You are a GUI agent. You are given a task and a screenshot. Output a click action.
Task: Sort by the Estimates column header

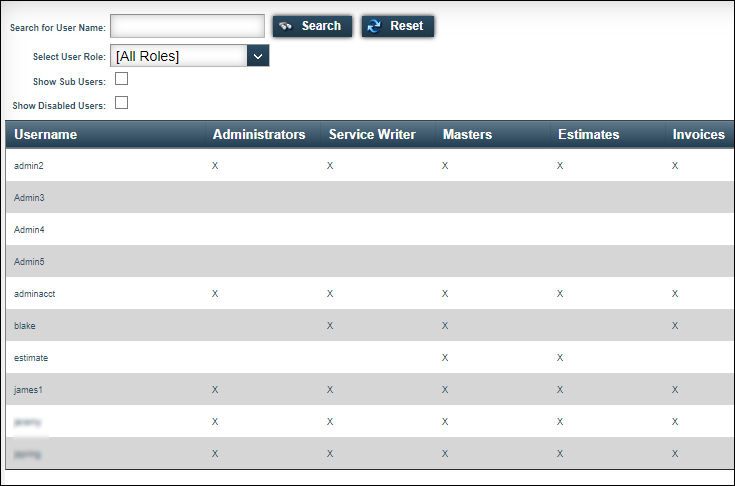point(588,135)
